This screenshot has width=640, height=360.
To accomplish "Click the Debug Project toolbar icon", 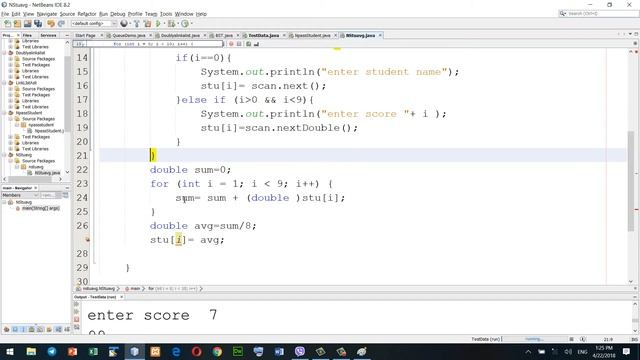I will coord(171,24).
